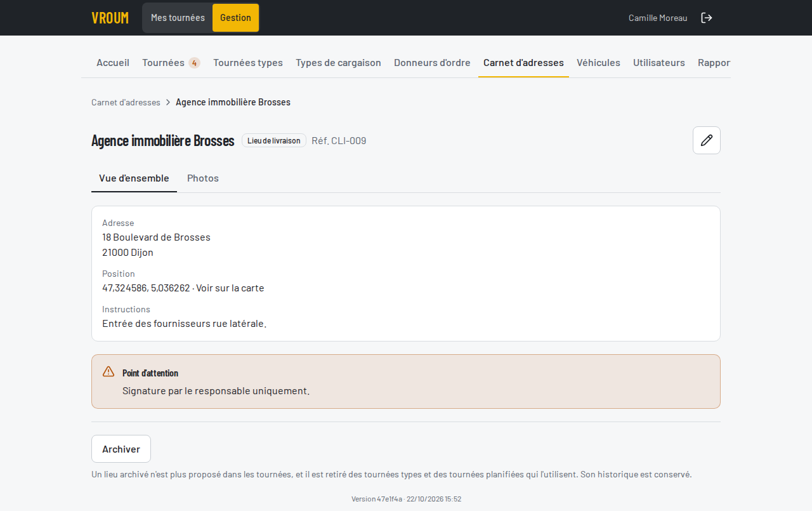The width and height of the screenshot is (812, 511).
Task: Select the Gestion mode toggle
Action: pos(235,18)
